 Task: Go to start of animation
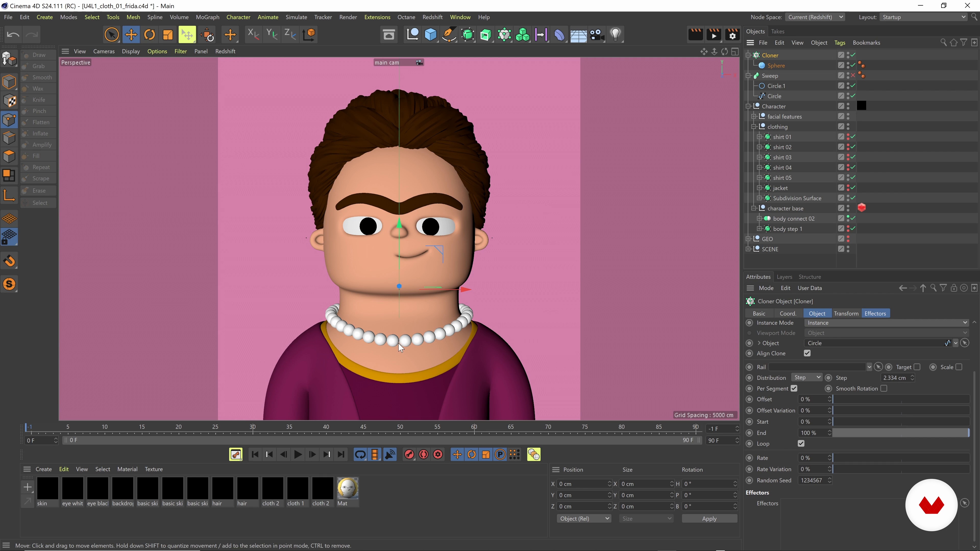[x=255, y=454]
